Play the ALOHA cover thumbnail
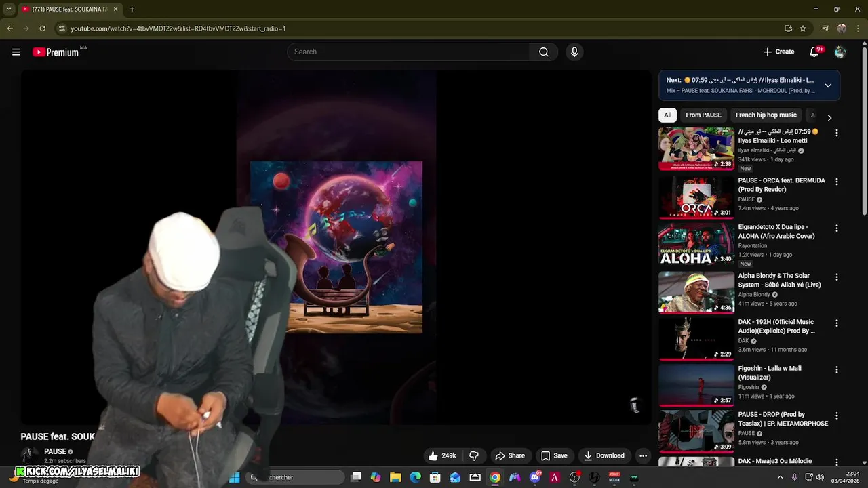868x488 pixels. 696,244
